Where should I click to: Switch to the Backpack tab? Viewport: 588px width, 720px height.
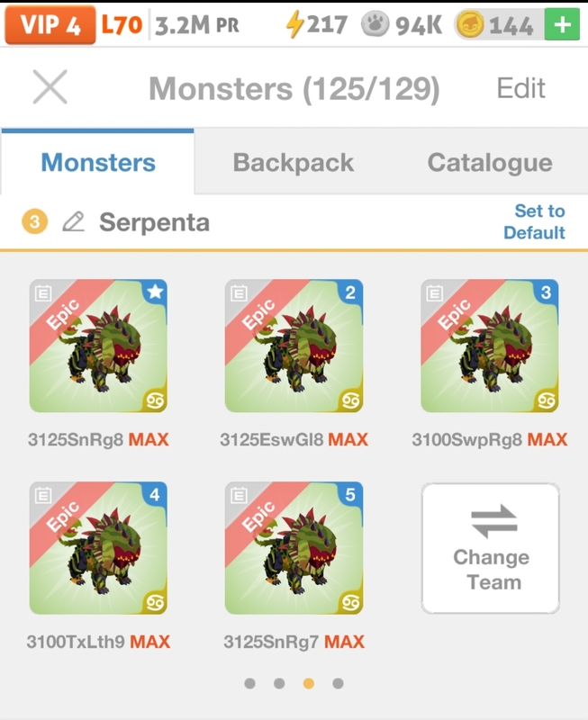294,163
